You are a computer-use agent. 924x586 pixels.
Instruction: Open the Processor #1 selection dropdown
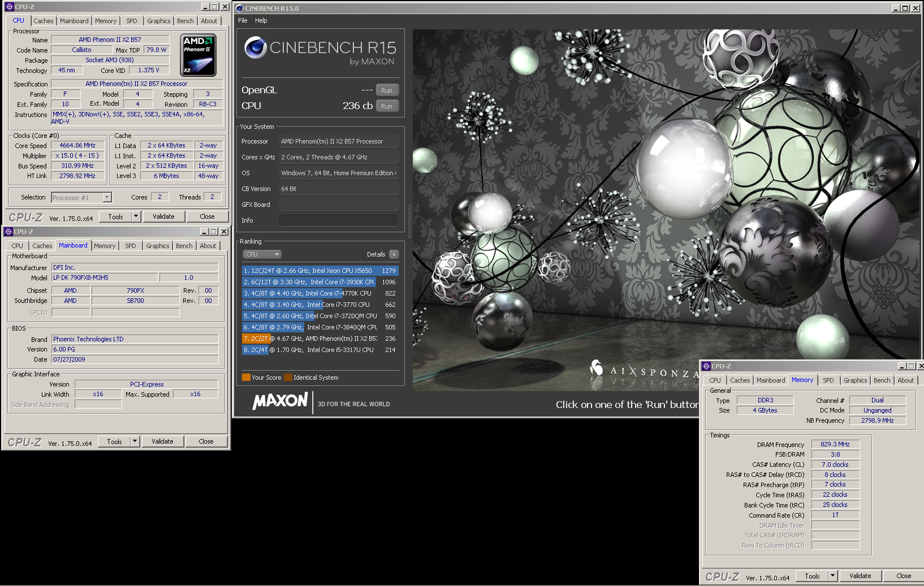81,198
